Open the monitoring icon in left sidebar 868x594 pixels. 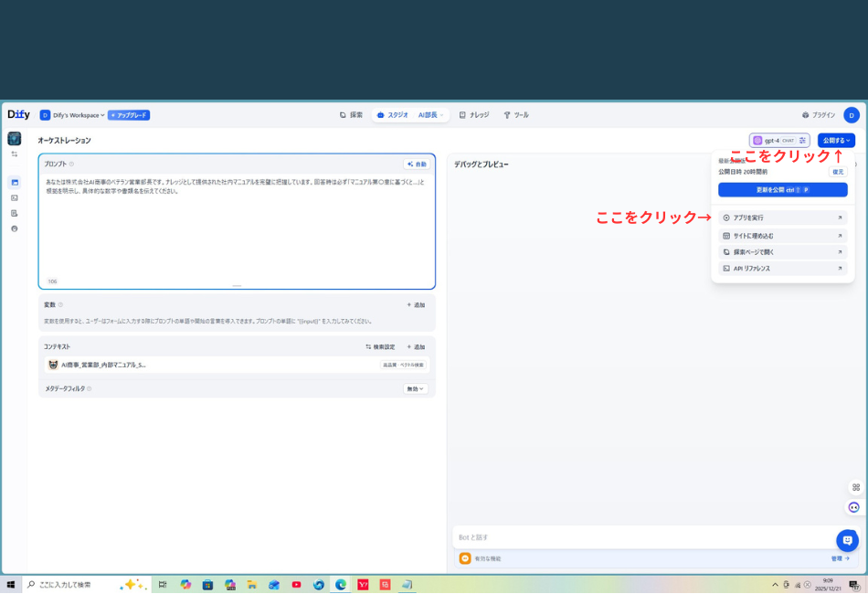[x=15, y=228]
